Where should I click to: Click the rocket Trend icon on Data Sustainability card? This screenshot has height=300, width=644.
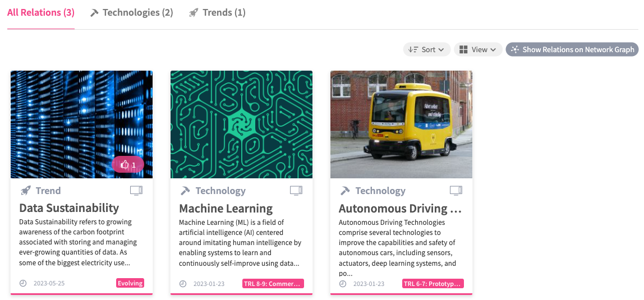(25, 191)
